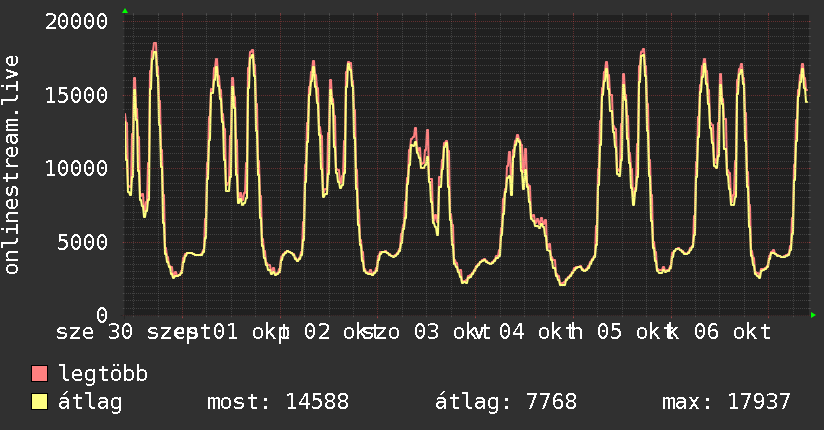
Task: Click the 06 okt date label
Action: coord(733,332)
